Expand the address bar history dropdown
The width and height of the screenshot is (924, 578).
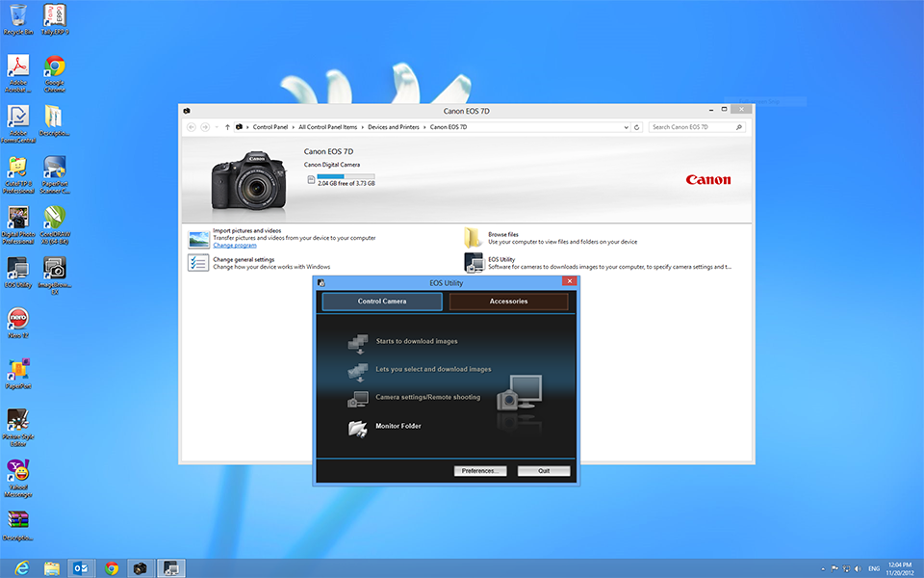626,127
